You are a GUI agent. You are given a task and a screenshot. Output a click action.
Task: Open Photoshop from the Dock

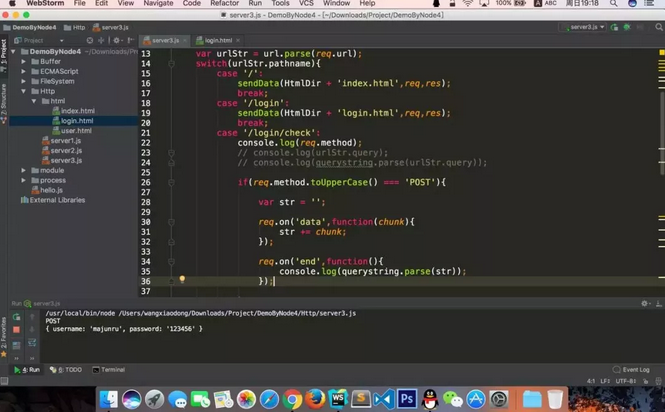(407, 399)
